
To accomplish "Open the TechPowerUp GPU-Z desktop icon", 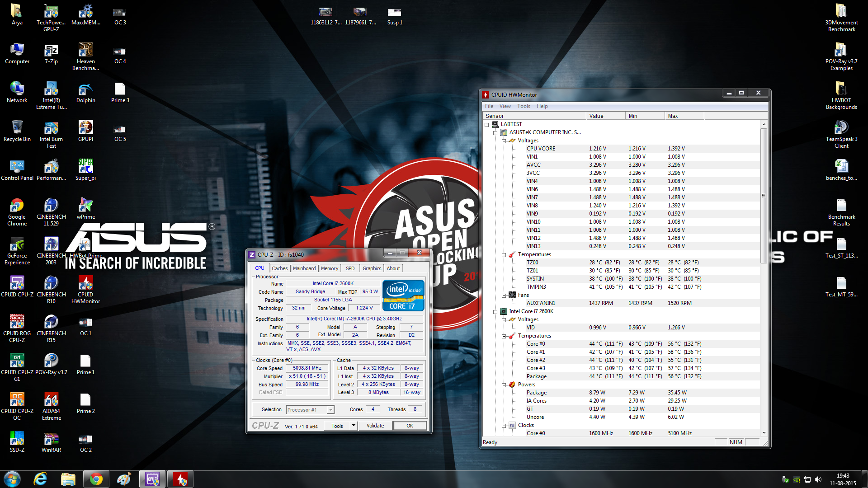I will (x=51, y=17).
